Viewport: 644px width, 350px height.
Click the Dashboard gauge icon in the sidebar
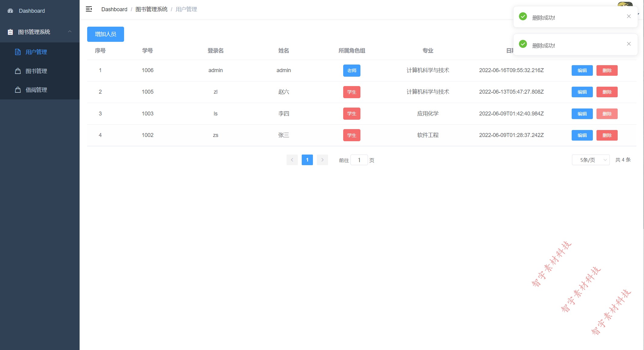(x=10, y=11)
